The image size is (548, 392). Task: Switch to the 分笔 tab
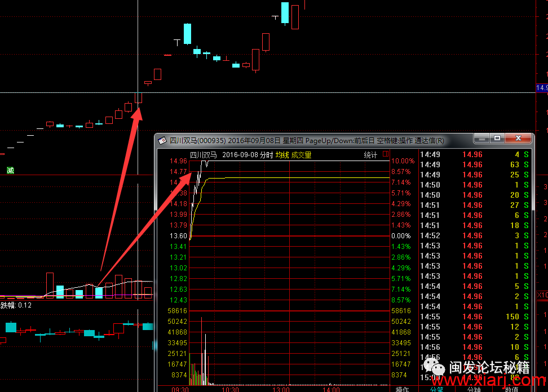coord(436,389)
